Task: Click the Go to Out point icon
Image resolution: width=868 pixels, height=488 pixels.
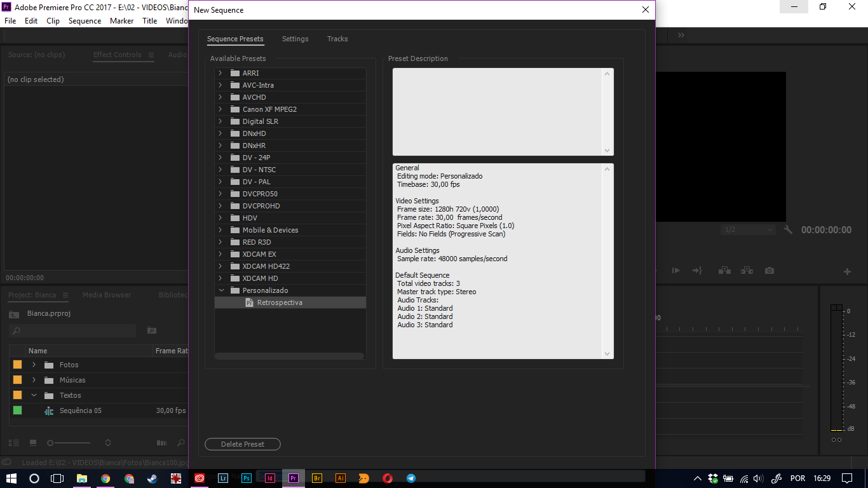Action: point(697,271)
